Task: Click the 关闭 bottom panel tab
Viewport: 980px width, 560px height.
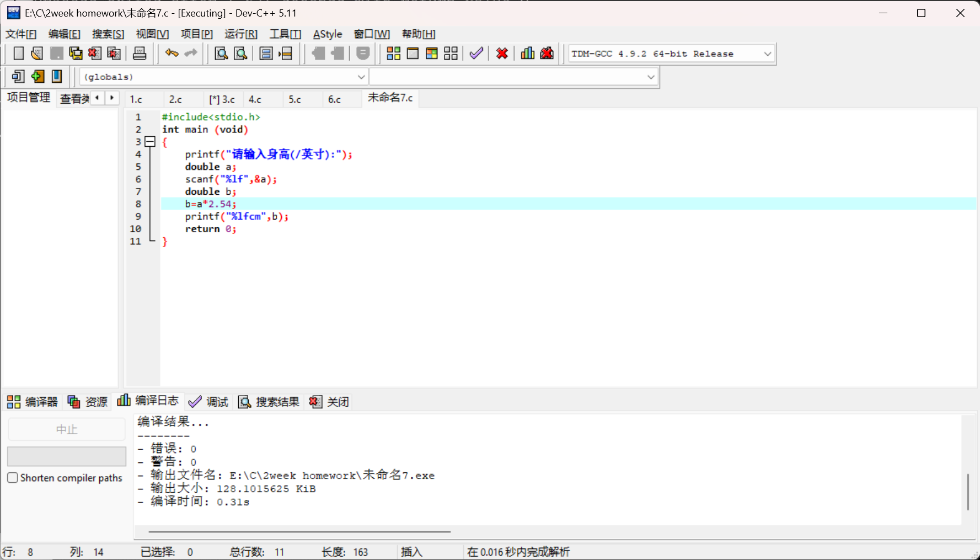Action: point(329,402)
